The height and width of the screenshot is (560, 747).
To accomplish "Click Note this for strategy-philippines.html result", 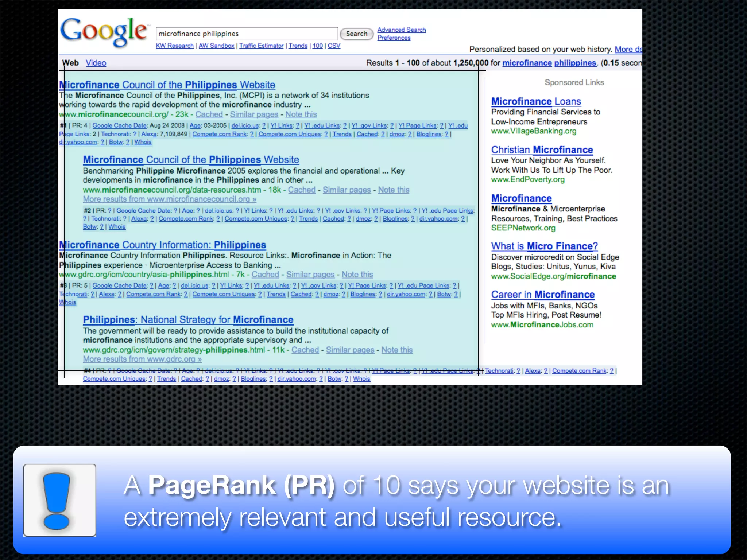I will point(397,350).
